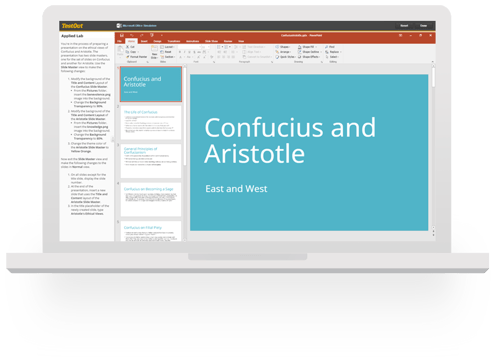Screen dimensions: 496x362
Task: Click the start-from-beginning presentation icon in quick access
Action: tap(152, 35)
